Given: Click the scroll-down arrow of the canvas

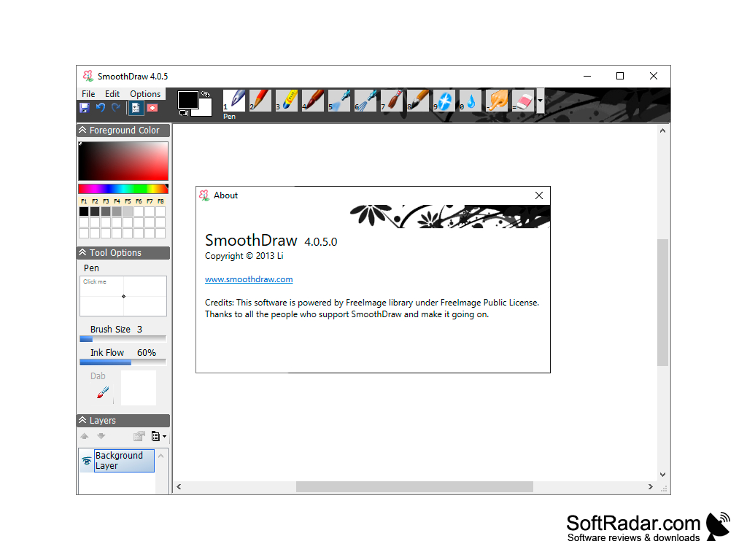Looking at the screenshot, I should click(x=662, y=474).
